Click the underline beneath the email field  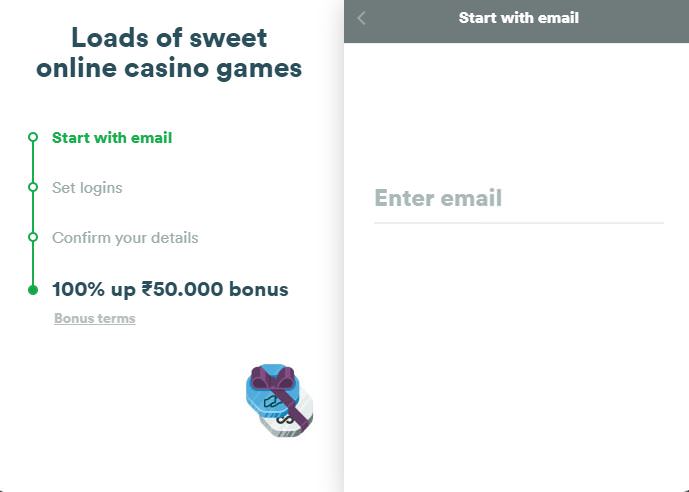point(519,223)
